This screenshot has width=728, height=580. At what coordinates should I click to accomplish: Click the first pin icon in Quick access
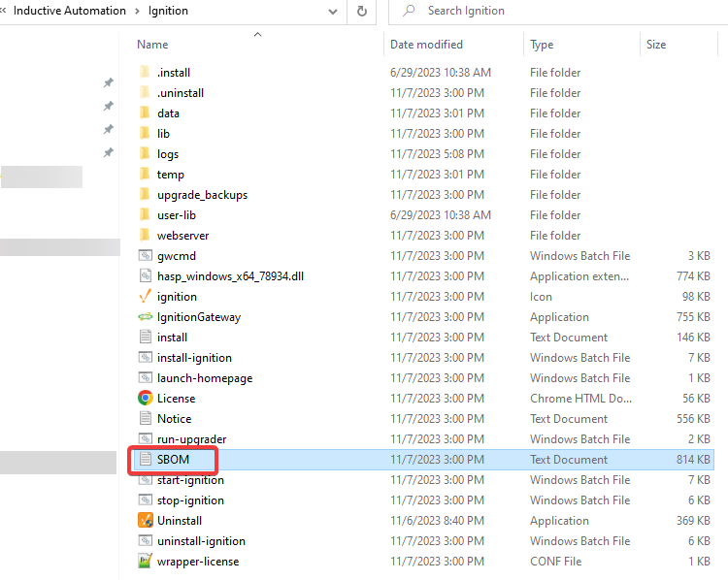click(108, 82)
